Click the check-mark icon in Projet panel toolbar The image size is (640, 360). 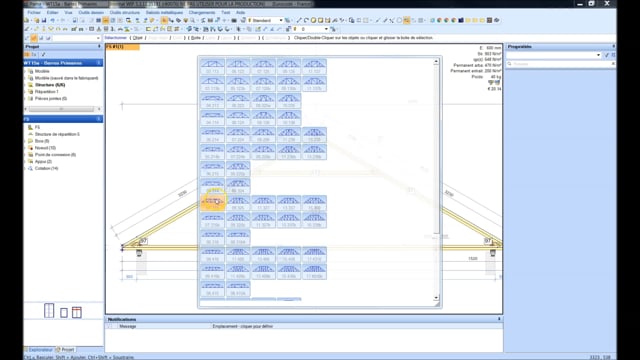pyautogui.click(x=43, y=54)
